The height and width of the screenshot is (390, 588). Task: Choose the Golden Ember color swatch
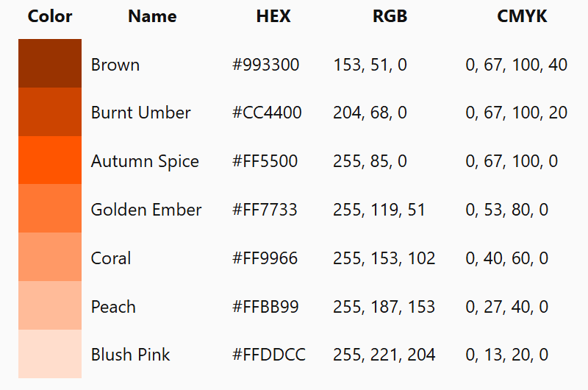(50, 208)
